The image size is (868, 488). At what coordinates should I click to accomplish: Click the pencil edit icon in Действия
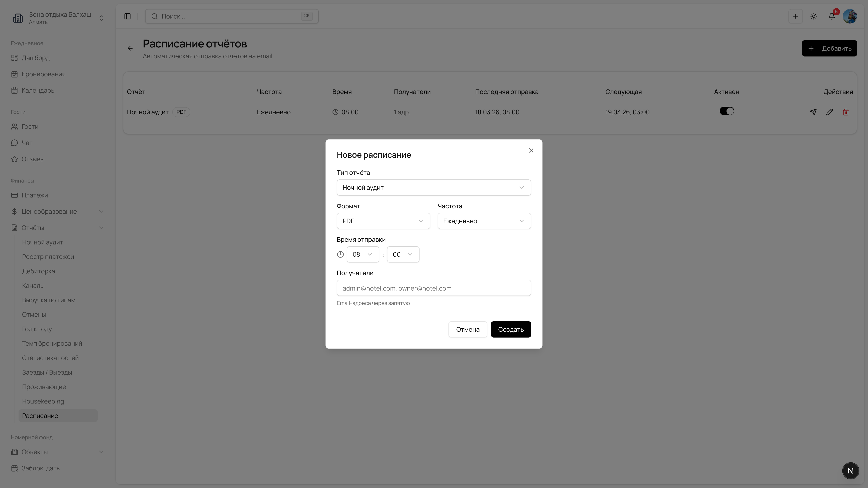click(x=829, y=112)
